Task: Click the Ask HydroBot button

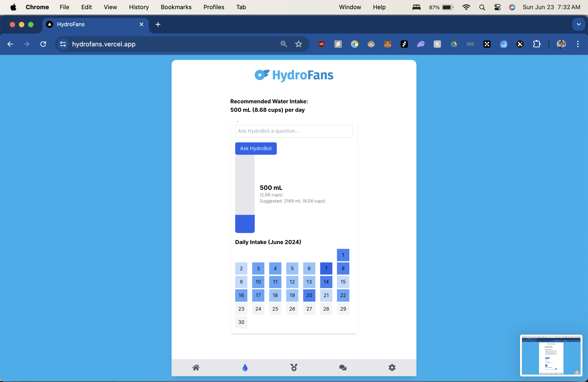Action: pyautogui.click(x=256, y=148)
